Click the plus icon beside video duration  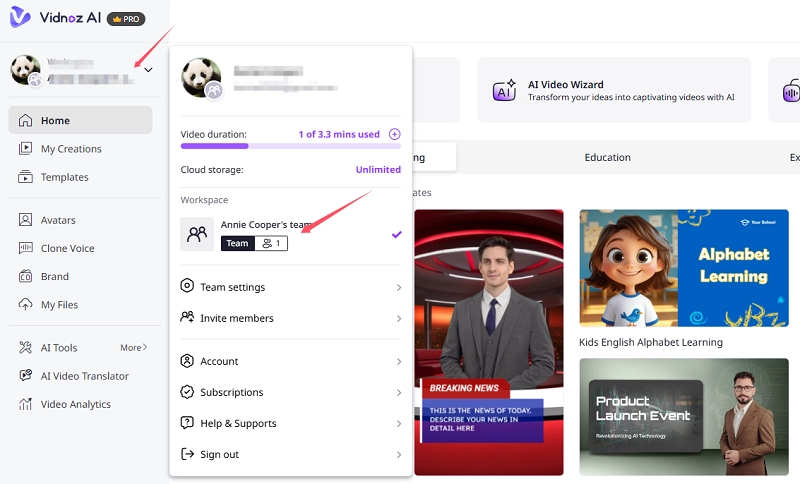(x=394, y=134)
